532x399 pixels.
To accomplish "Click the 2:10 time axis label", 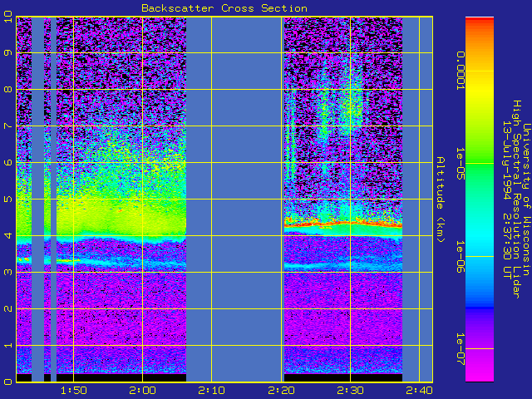I will click(212, 391).
